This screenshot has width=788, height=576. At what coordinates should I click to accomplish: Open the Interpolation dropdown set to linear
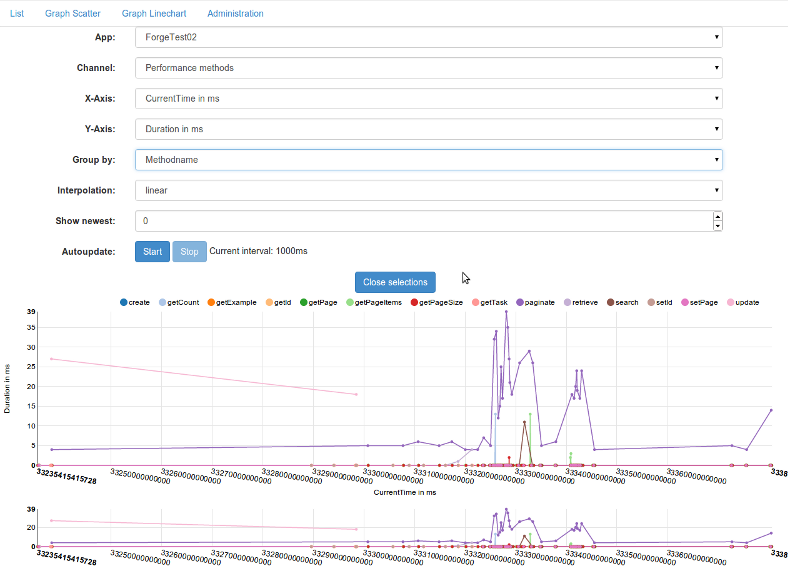429,190
